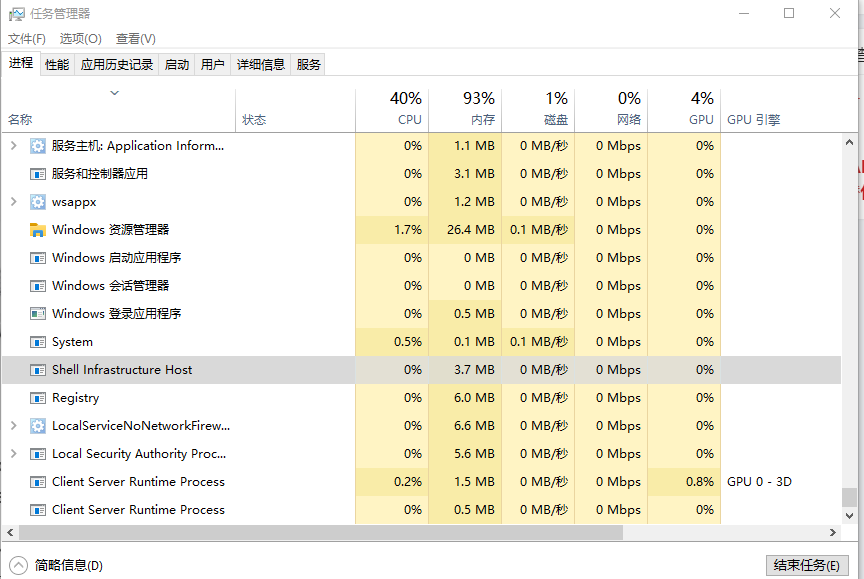Viewport: 864px width, 579px height.
Task: Switch to the 详细信息 tab
Action: click(x=261, y=64)
